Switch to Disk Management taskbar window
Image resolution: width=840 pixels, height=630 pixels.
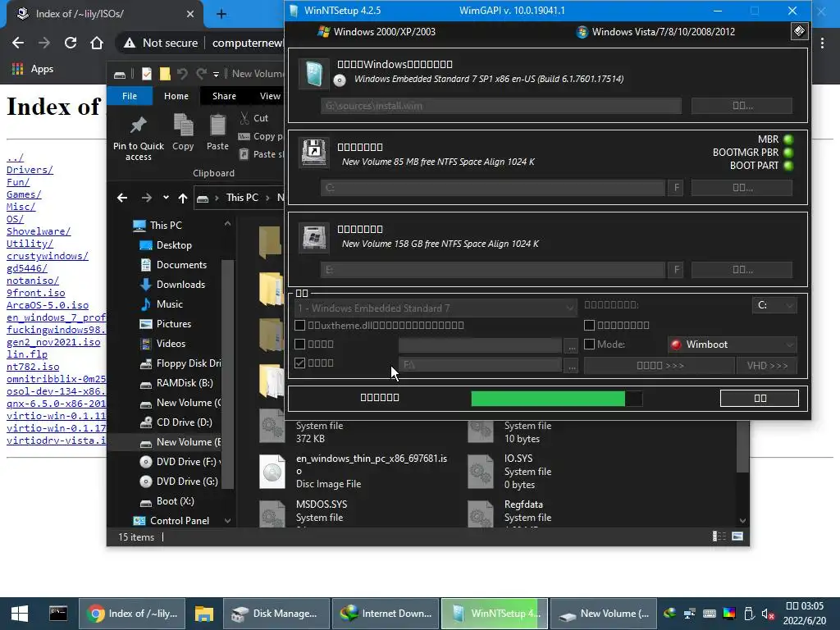(x=276, y=614)
